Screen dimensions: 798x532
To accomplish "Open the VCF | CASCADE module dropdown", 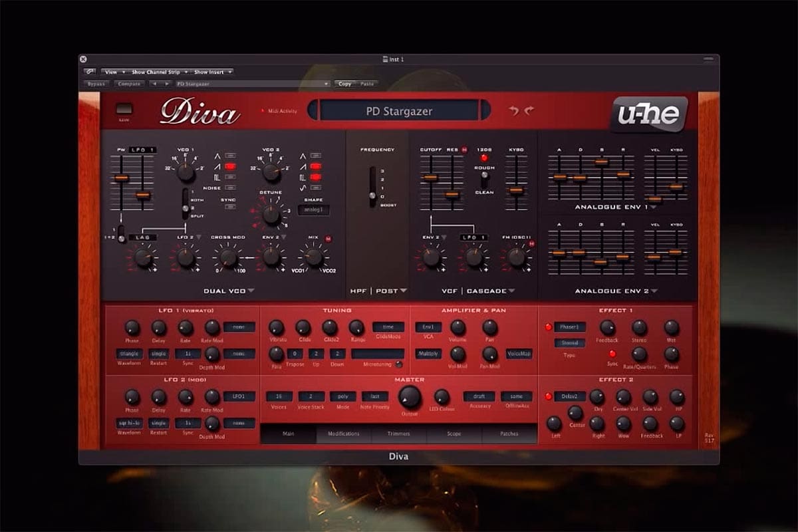I will (479, 291).
